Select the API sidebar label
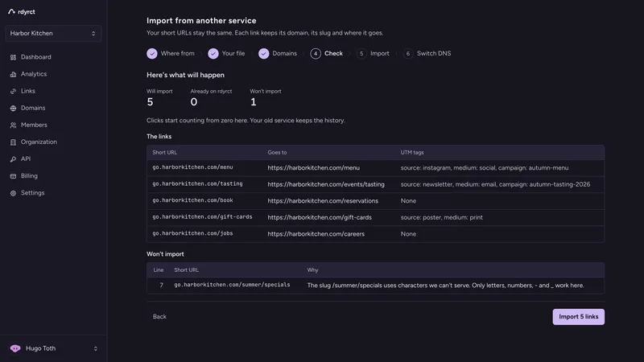This screenshot has width=644, height=362. coord(26,158)
